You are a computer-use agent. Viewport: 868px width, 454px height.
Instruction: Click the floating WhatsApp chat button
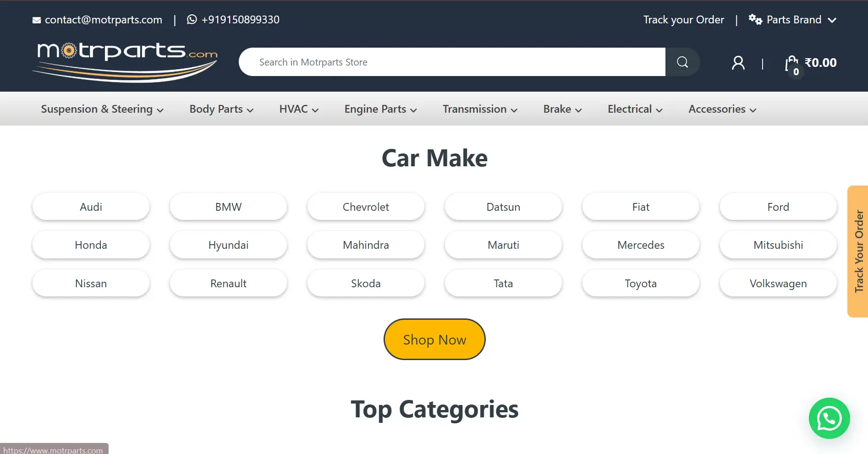829,418
